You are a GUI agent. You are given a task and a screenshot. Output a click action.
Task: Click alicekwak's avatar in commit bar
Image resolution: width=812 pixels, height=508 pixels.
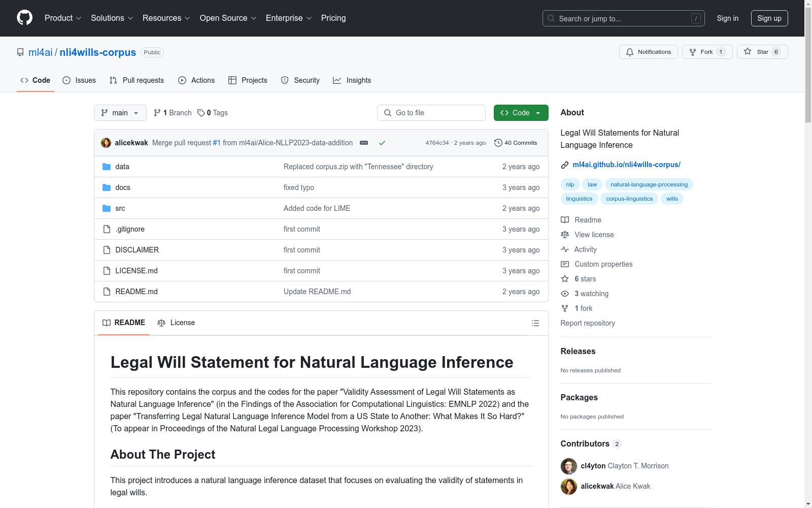[106, 143]
